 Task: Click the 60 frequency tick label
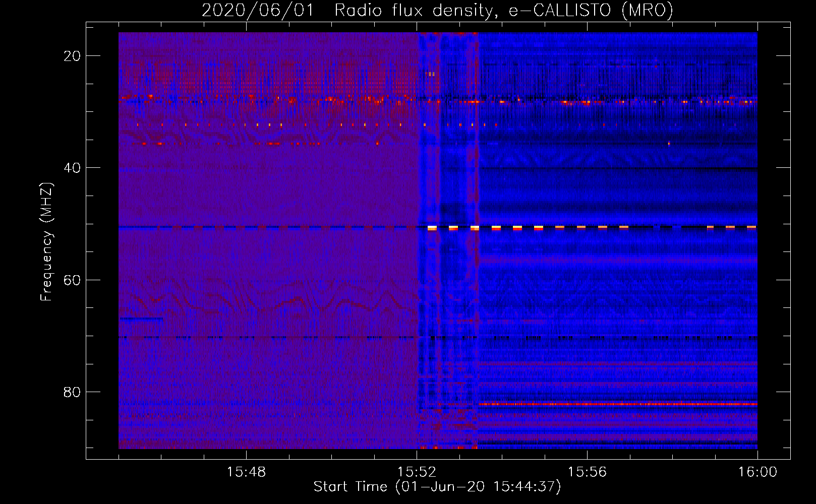click(x=72, y=280)
